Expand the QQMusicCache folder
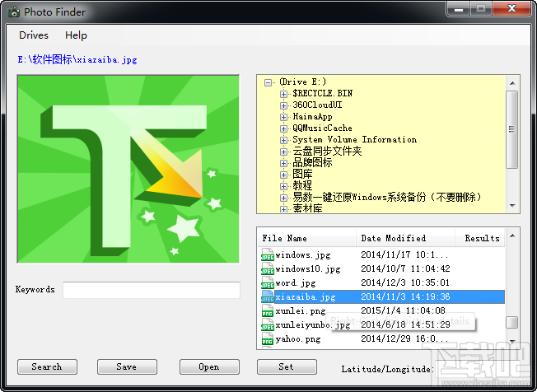Viewport: 537px width, 392px height. (283, 128)
